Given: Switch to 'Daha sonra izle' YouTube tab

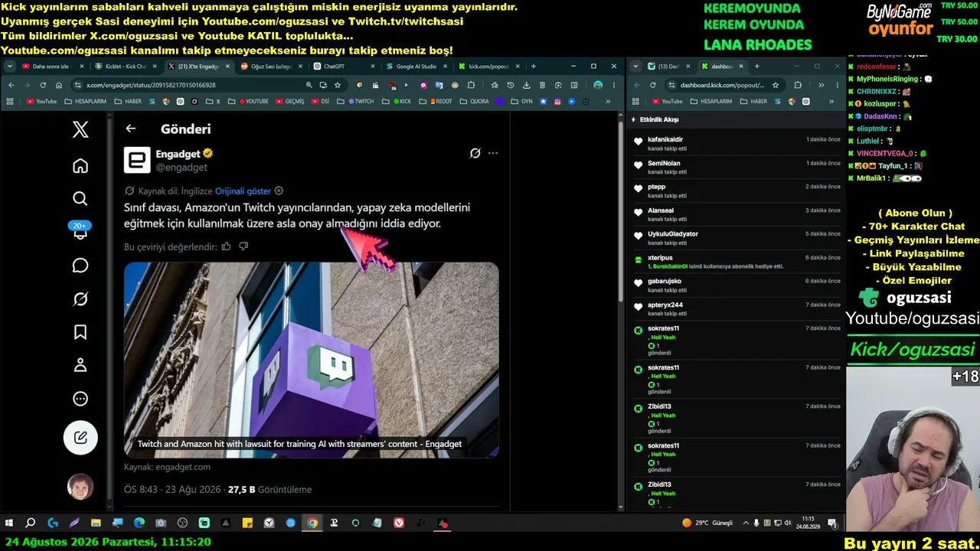Looking at the screenshot, I should point(54,67).
